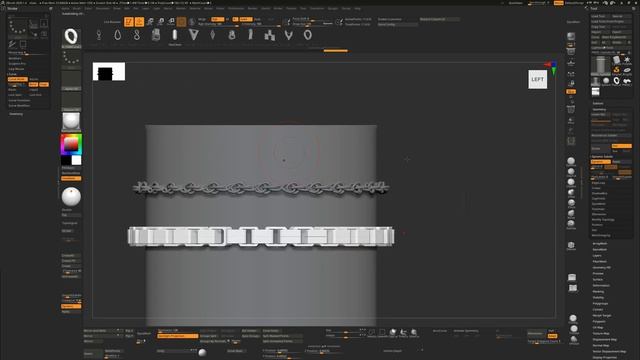Toggle the Snap curve option

pos(44,84)
